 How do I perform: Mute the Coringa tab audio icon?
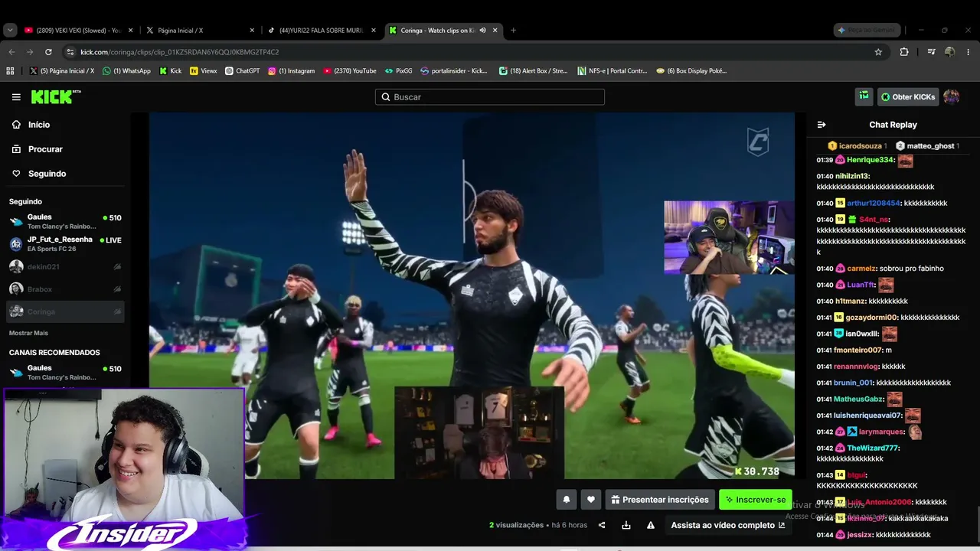pos(482,31)
